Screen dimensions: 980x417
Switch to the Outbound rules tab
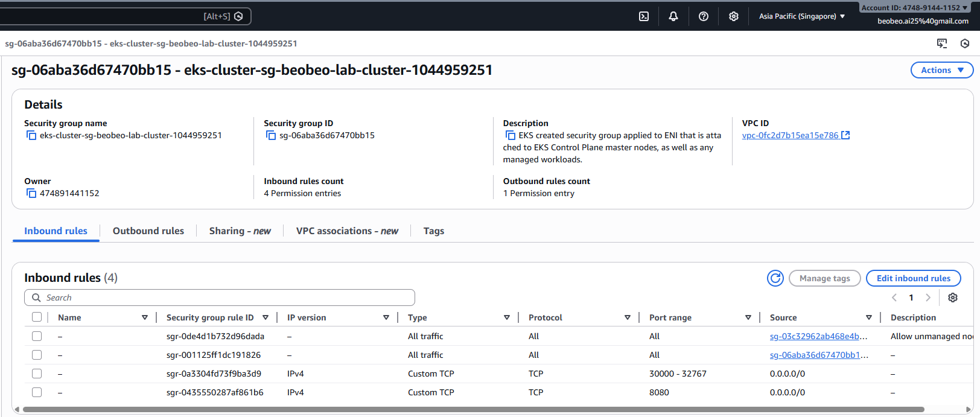pos(148,231)
